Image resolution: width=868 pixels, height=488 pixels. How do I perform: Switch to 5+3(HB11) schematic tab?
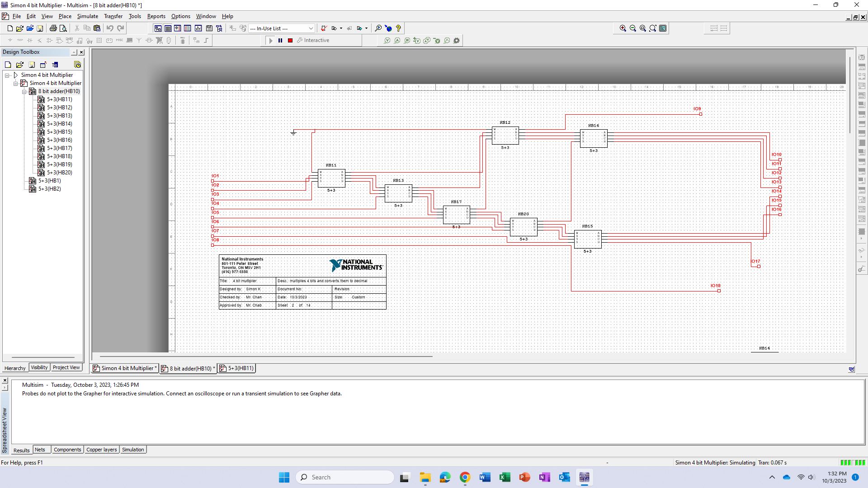[x=237, y=368]
